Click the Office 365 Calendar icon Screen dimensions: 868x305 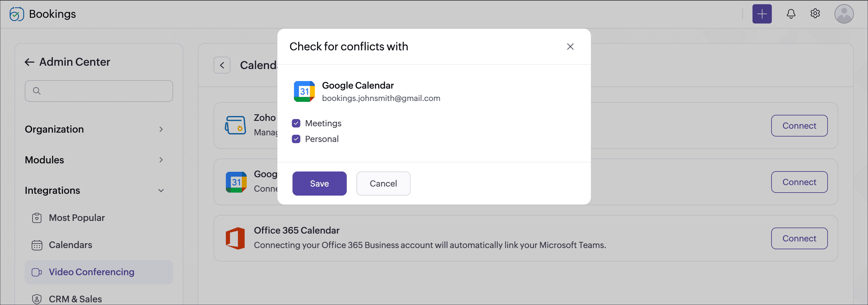(235, 238)
